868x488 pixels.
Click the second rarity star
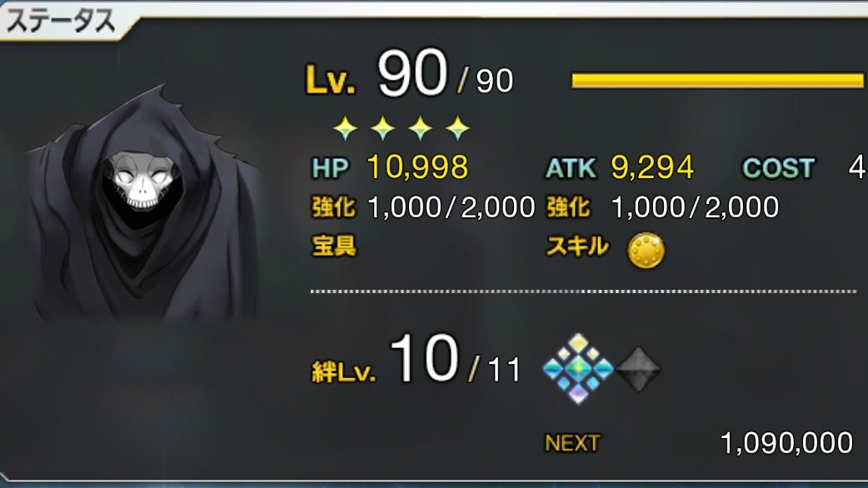pos(383,127)
